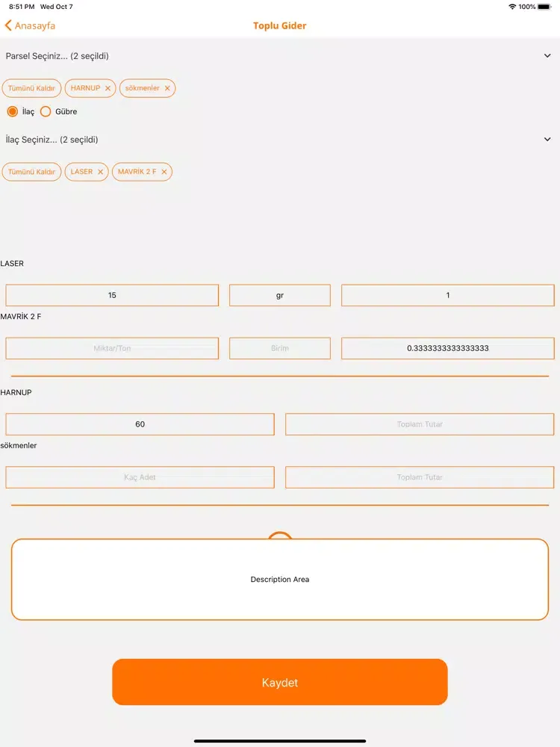Edit LASER unit field showing gr
560x747 pixels.
[x=280, y=295]
